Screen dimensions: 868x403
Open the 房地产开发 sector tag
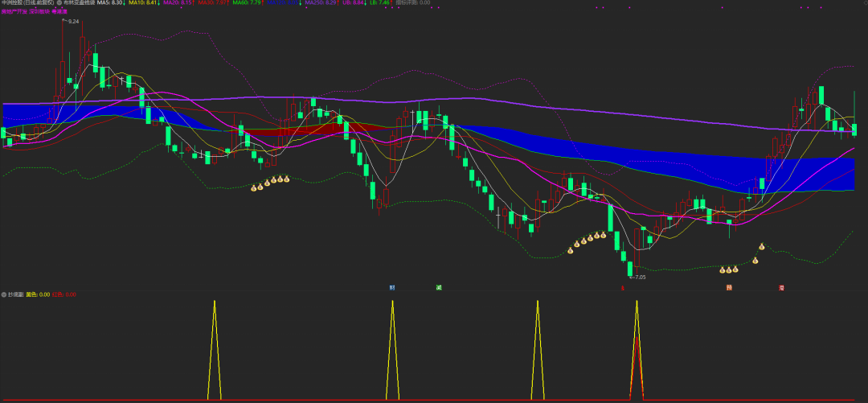point(12,11)
